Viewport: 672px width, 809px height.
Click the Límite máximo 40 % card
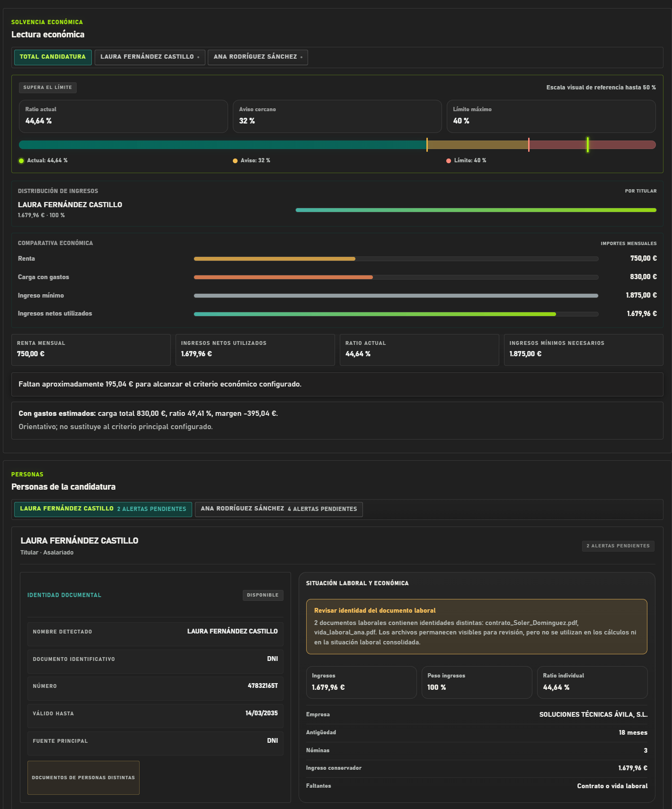[x=551, y=116]
